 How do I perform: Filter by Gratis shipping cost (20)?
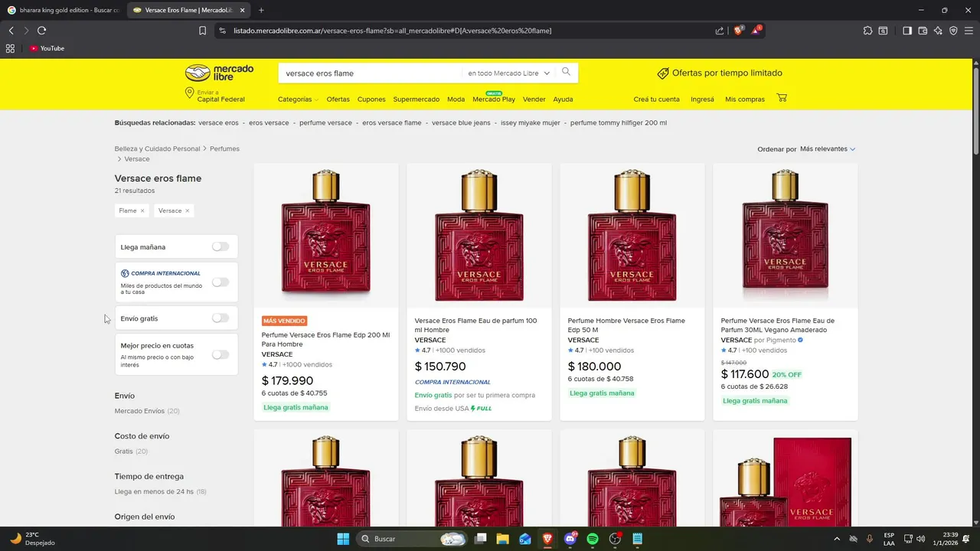pos(131,452)
